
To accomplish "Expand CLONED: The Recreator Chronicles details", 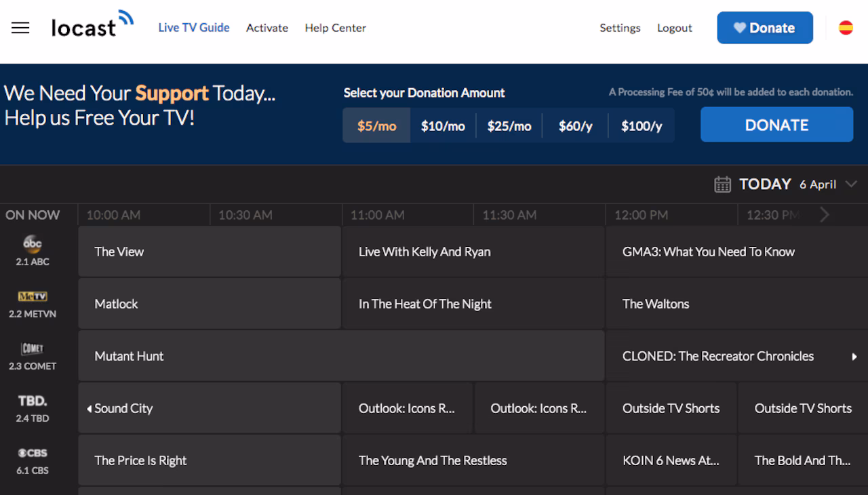I will tap(854, 355).
